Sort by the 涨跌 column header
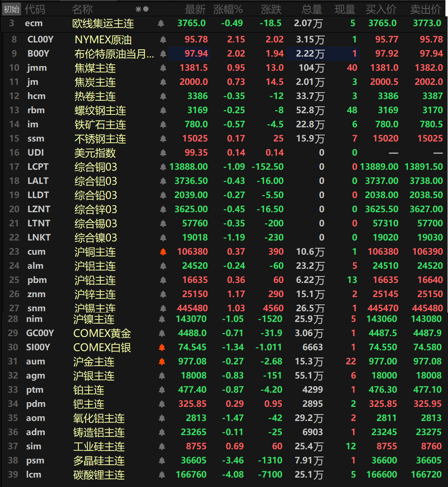This screenshot has width=448, height=487. 271,9
